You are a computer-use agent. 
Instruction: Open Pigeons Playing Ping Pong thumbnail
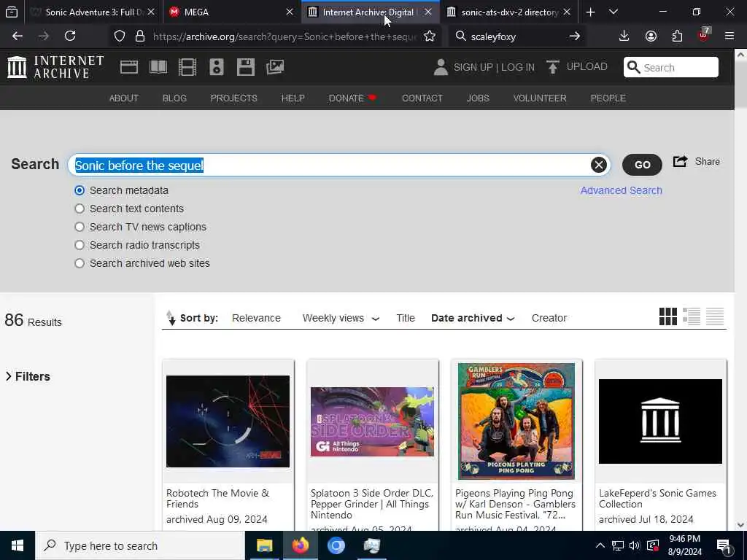[516, 421]
